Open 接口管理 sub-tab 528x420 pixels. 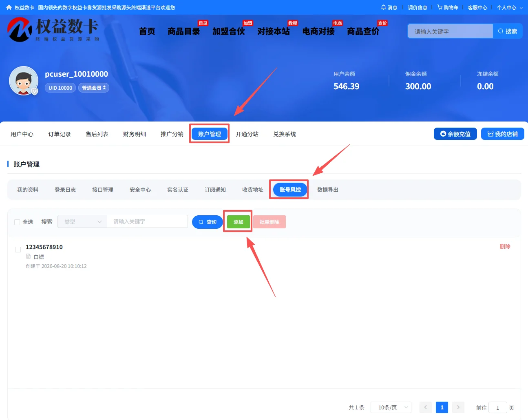(x=103, y=190)
